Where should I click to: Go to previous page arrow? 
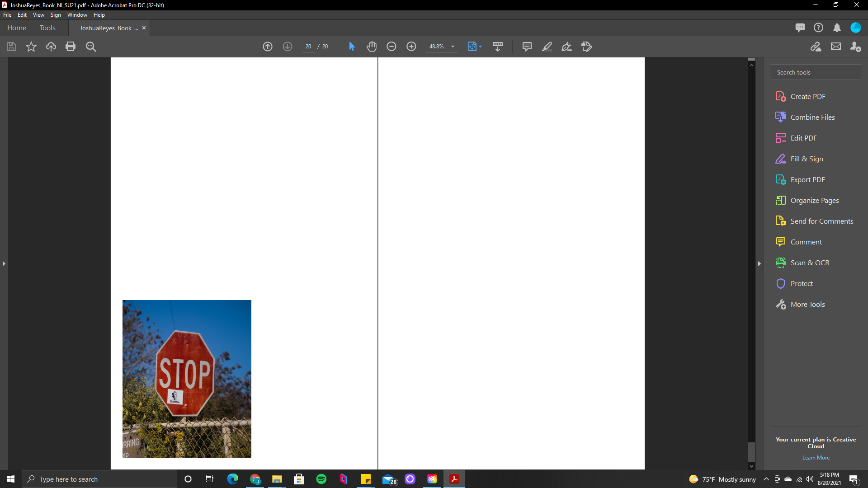[x=268, y=47]
